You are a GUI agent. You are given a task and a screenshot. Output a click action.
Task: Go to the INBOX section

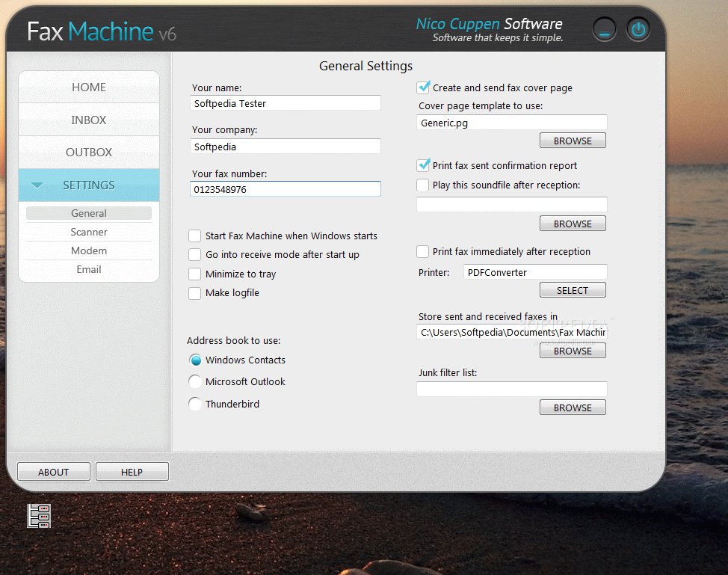(89, 120)
